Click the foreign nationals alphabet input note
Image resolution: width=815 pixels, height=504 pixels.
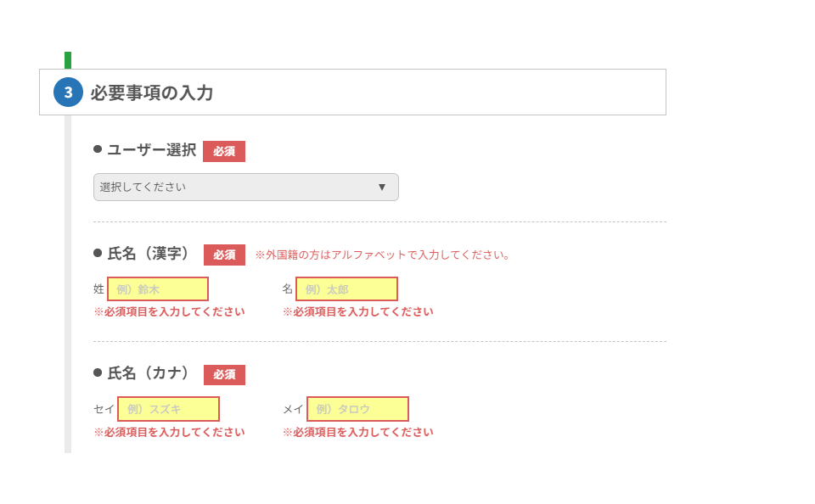point(383,255)
